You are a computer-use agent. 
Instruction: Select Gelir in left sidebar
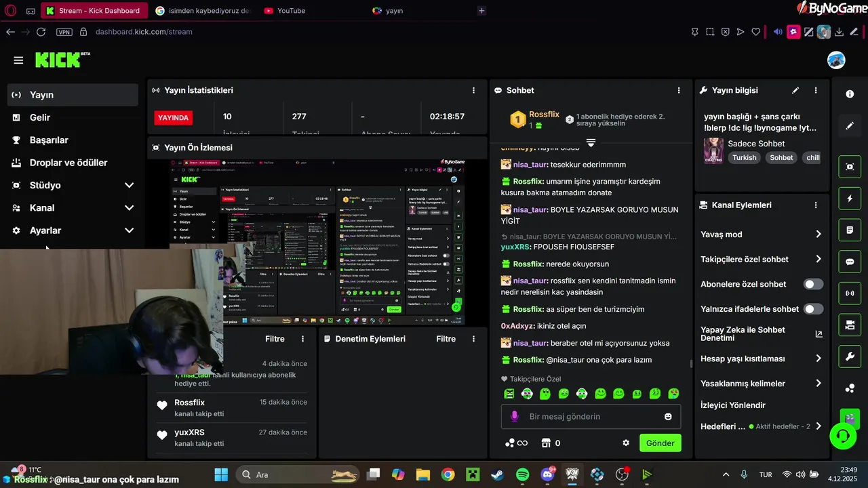pyautogui.click(x=73, y=117)
